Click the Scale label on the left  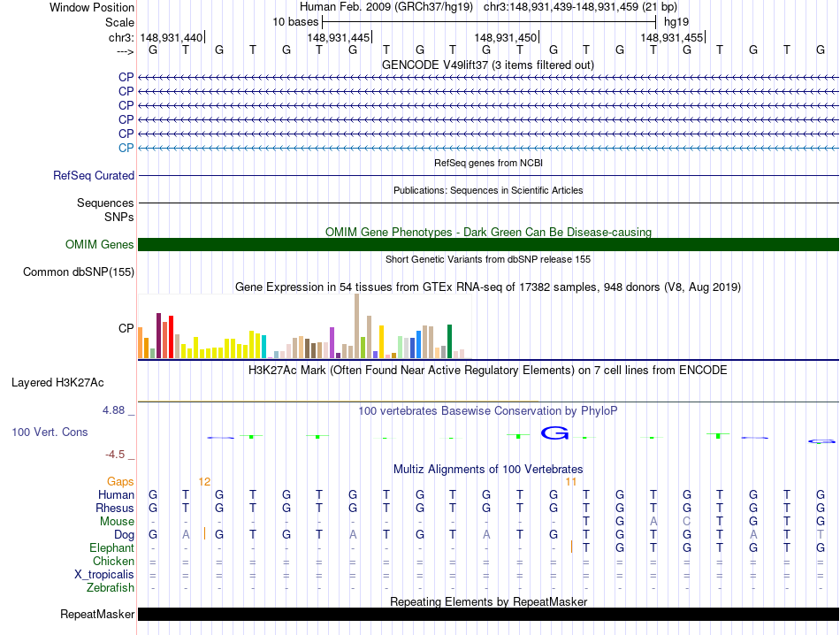tap(119, 22)
